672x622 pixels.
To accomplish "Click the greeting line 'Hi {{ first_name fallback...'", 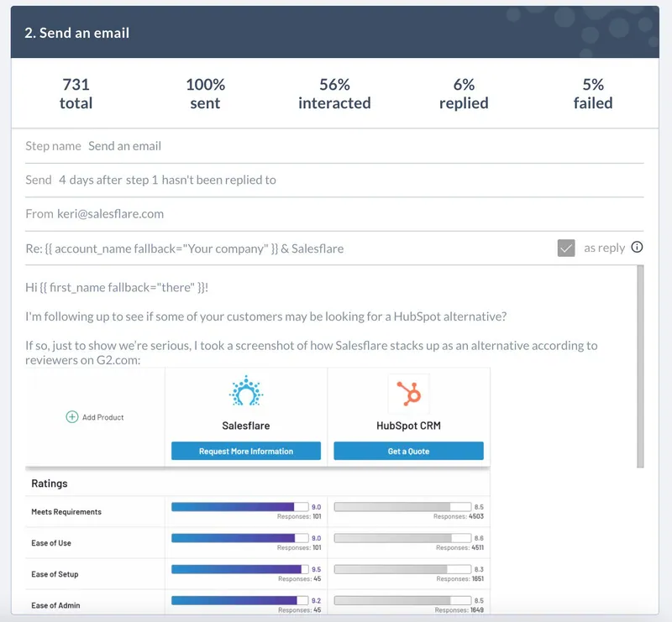I will (x=117, y=287).
